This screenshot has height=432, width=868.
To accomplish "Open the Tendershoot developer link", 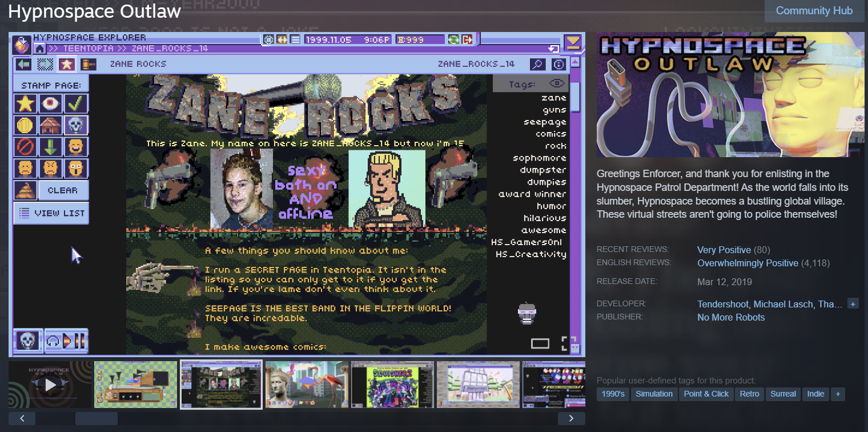I will (x=722, y=304).
